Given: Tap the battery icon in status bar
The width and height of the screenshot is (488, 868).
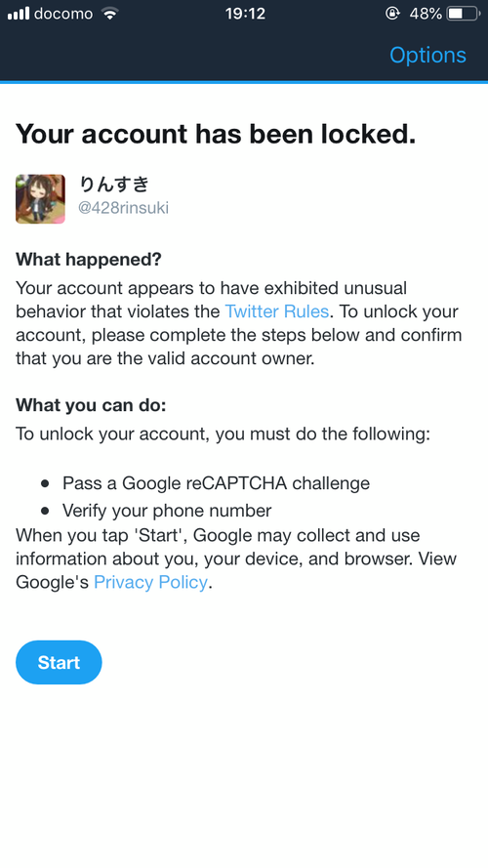Looking at the screenshot, I should [464, 14].
